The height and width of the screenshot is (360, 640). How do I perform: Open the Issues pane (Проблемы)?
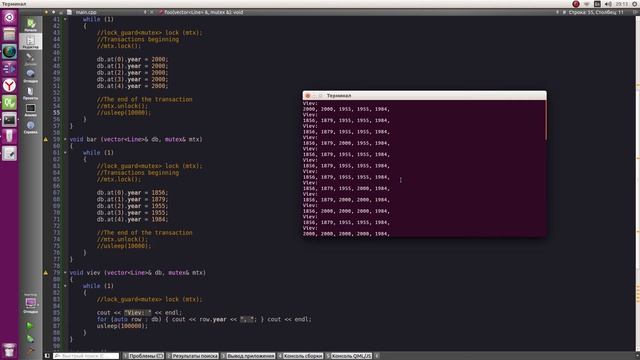pyautogui.click(x=144, y=356)
